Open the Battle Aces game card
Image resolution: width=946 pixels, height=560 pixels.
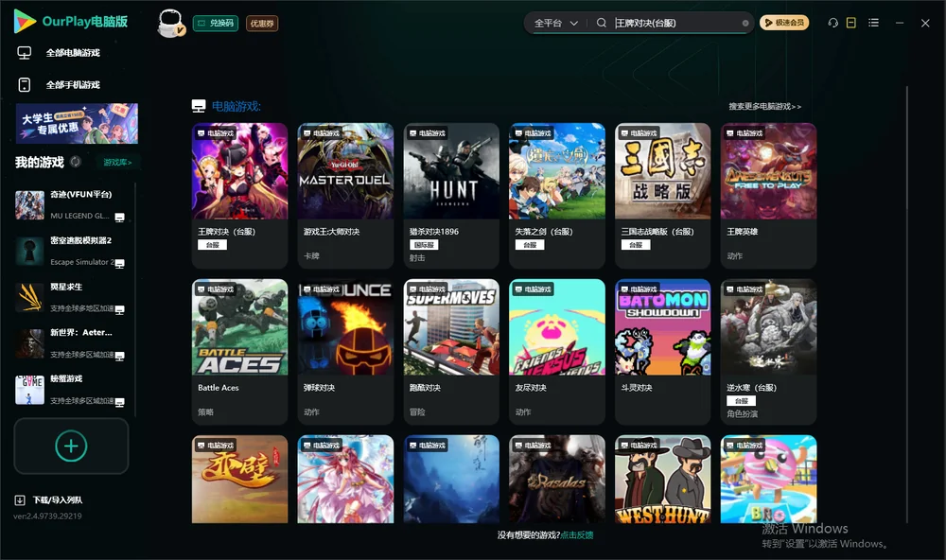[240, 352]
